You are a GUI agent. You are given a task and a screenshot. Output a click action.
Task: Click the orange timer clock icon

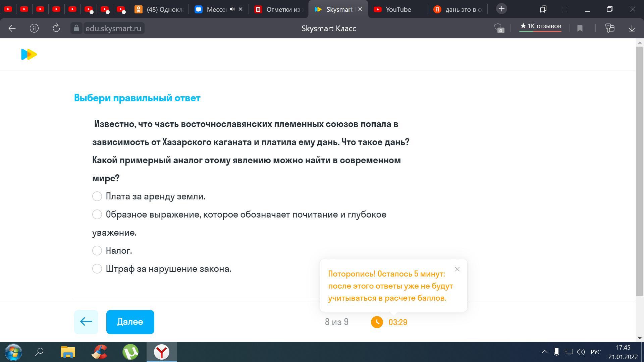377,322
